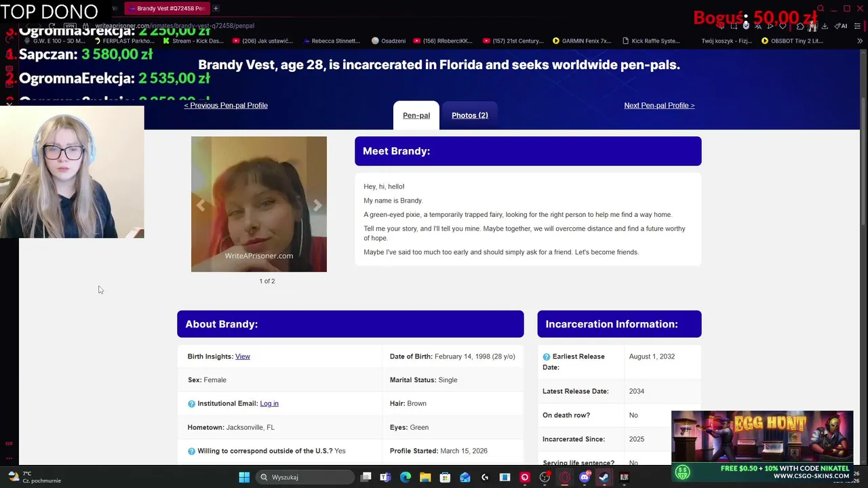Open browser easy setup sliders icon
This screenshot has width=868, height=488.
click(858, 26)
